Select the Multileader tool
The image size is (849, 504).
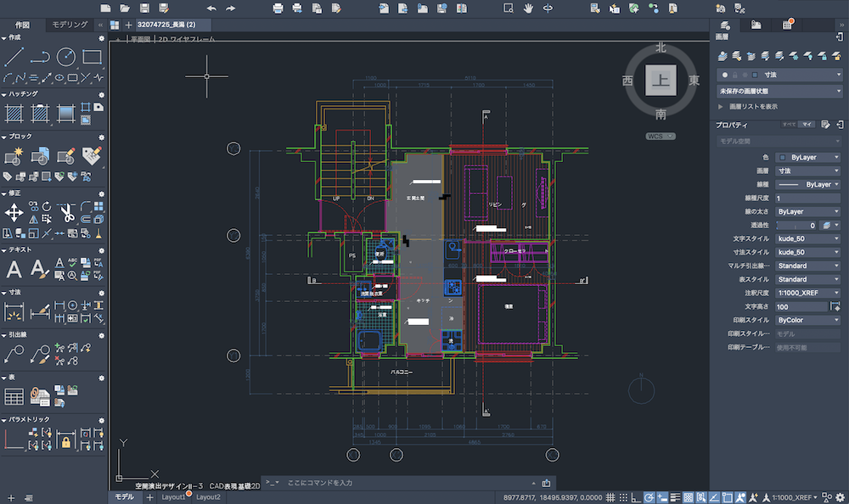click(14, 354)
